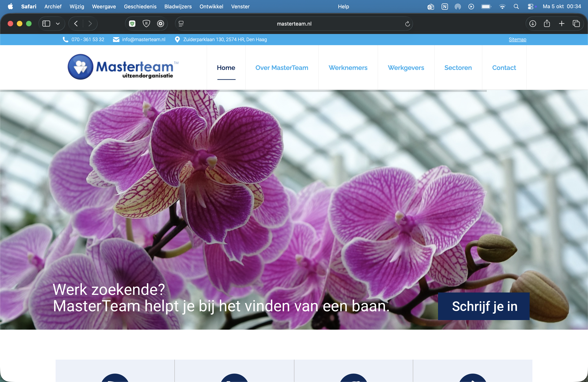This screenshot has height=382, width=588.
Task: Open the Wijzig menu
Action: point(77,6)
